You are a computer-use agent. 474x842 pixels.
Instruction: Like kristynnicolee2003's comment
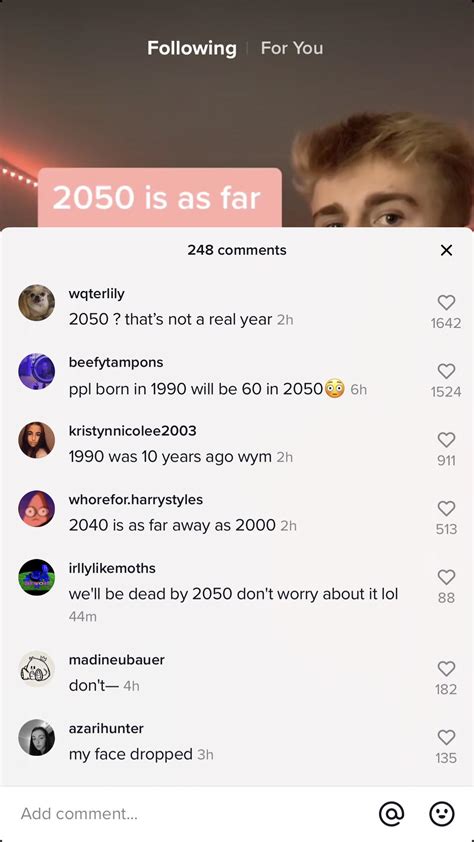click(446, 440)
